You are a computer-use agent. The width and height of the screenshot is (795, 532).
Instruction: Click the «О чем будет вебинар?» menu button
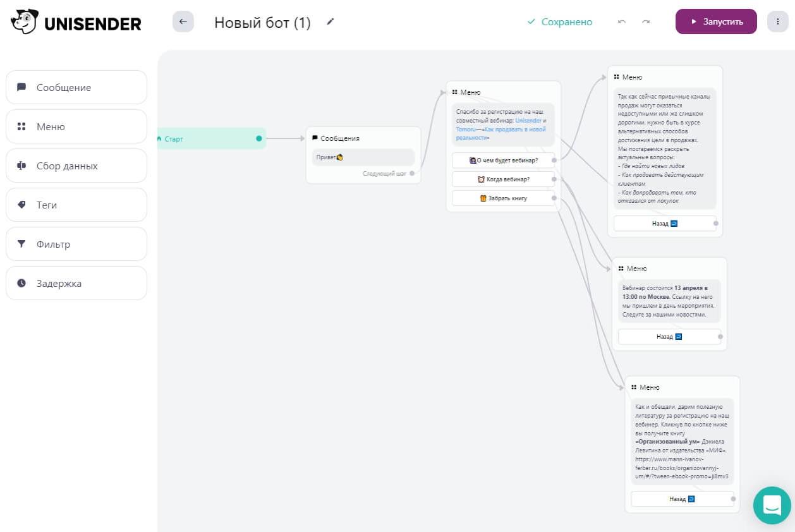503,160
